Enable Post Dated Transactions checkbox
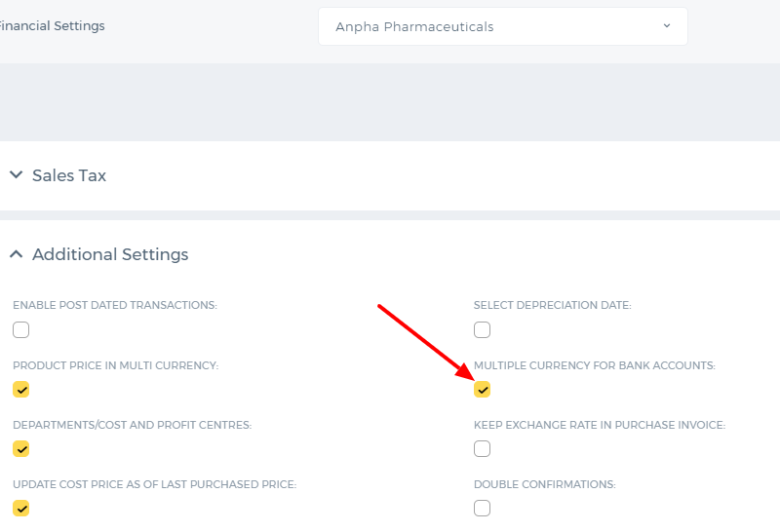This screenshot has height=532, width=780. tap(20, 329)
